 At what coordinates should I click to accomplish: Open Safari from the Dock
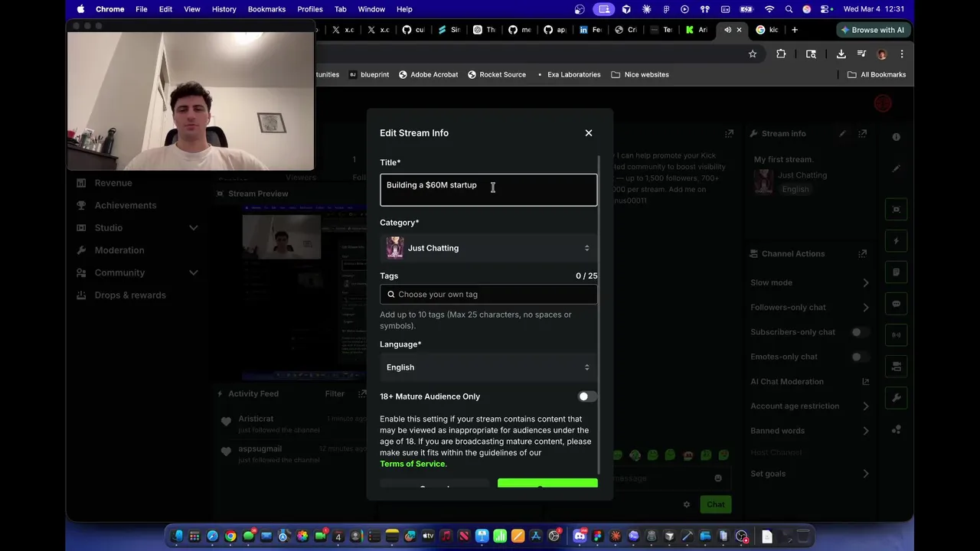click(x=212, y=536)
